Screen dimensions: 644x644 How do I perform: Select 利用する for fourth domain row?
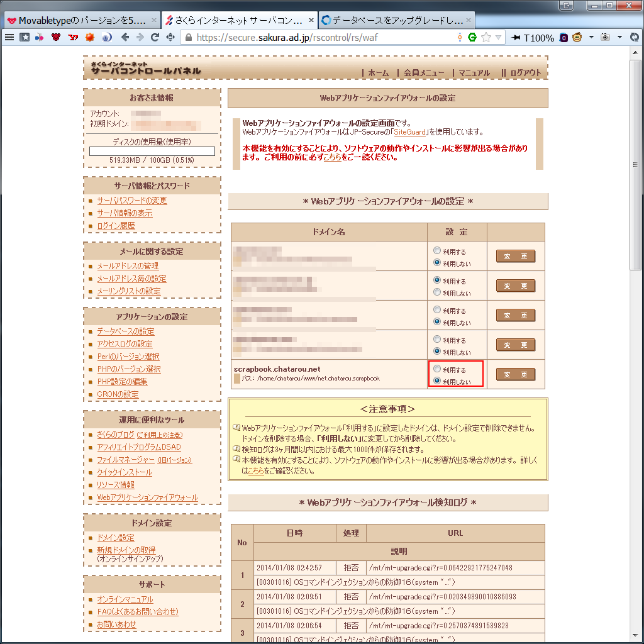tap(437, 339)
